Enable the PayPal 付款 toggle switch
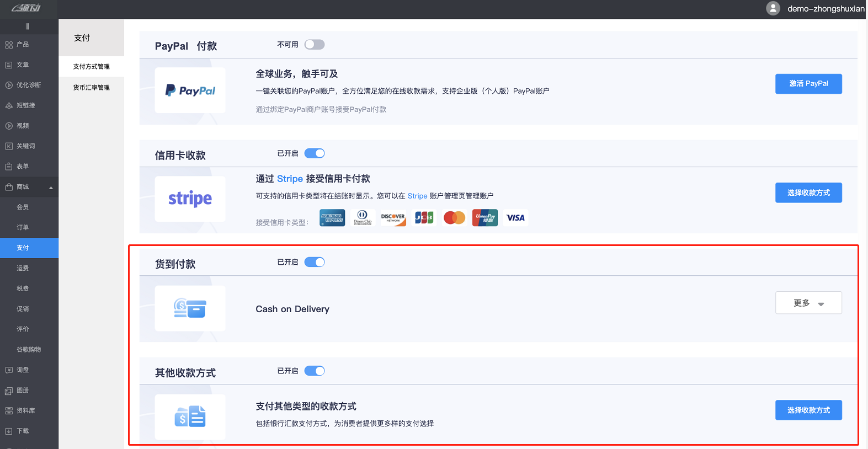The height and width of the screenshot is (449, 868). tap(315, 45)
